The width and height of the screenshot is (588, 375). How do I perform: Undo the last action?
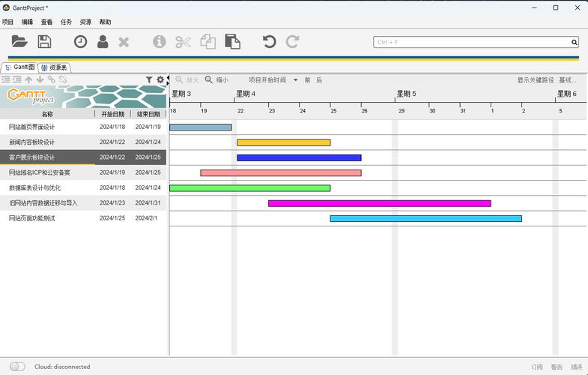pos(269,42)
